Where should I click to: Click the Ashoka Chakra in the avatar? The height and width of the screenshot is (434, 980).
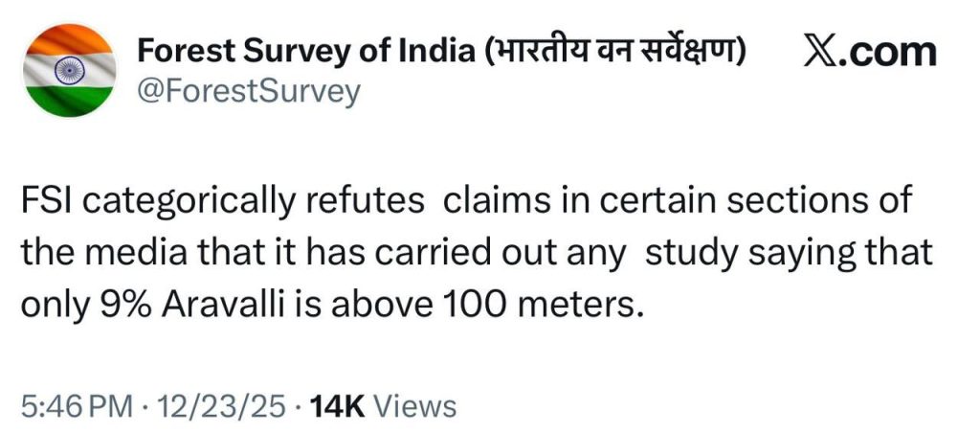68,71
